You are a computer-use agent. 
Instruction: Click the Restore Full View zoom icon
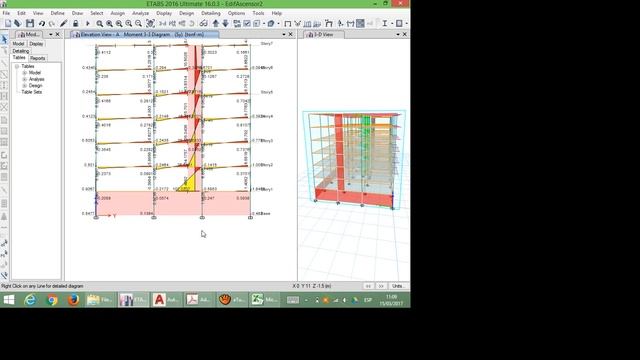pos(109,24)
